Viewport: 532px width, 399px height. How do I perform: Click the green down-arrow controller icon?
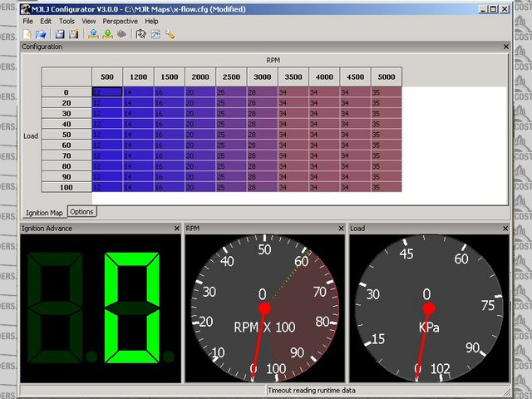click(107, 34)
